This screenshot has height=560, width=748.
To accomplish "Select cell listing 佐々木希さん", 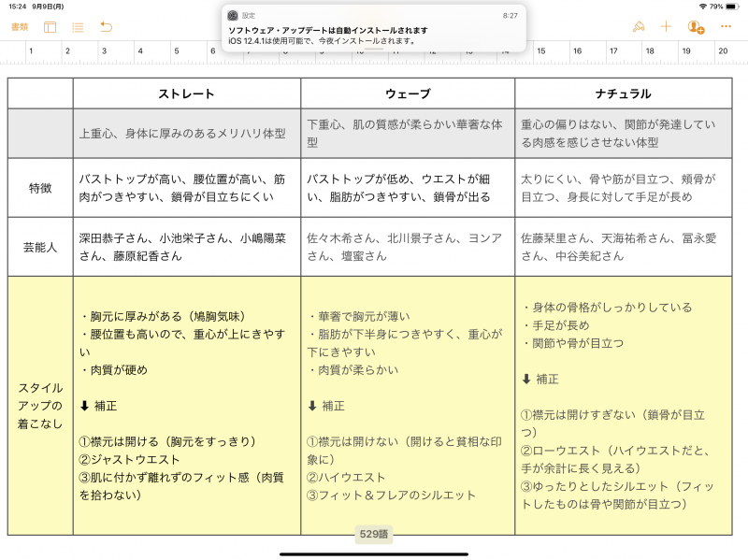I will (x=408, y=247).
